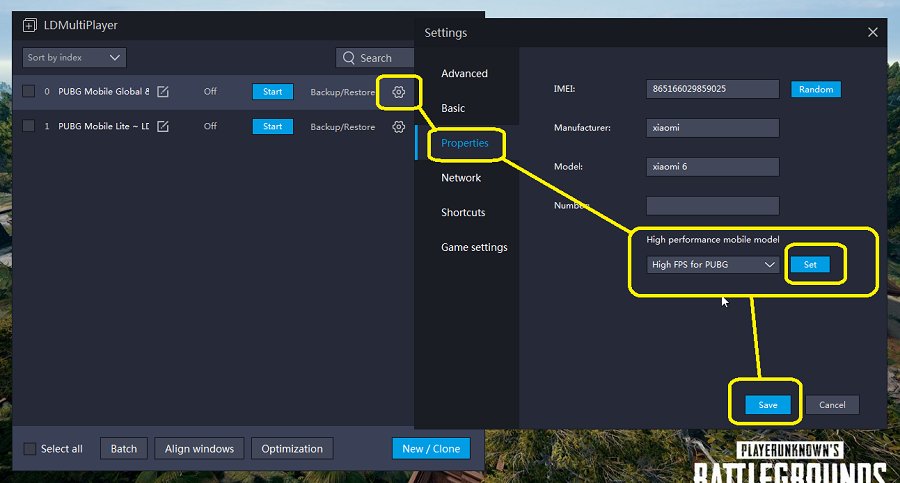Viewport: 900px width, 483px height.
Task: Start the PUBG Mobile Global instance
Action: click(273, 92)
